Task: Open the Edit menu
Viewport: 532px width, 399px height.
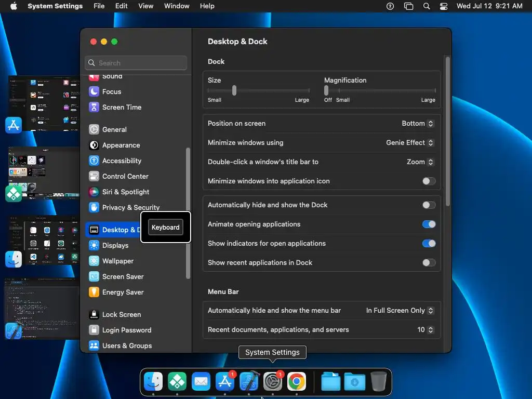Action: (x=121, y=6)
